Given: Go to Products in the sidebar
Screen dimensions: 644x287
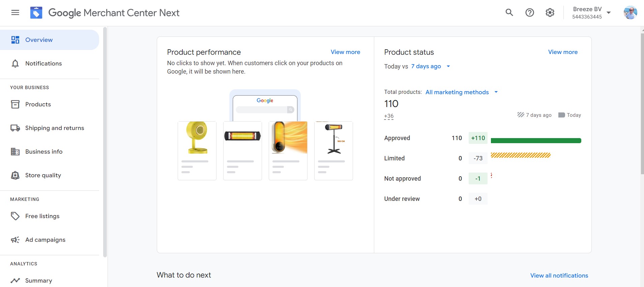Looking at the screenshot, I should 38,104.
